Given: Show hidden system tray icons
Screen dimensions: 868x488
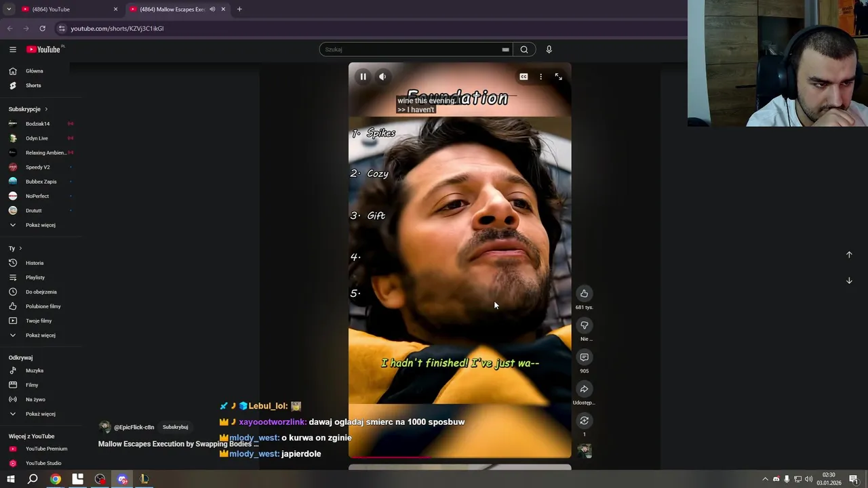Looking at the screenshot, I should click(766, 479).
